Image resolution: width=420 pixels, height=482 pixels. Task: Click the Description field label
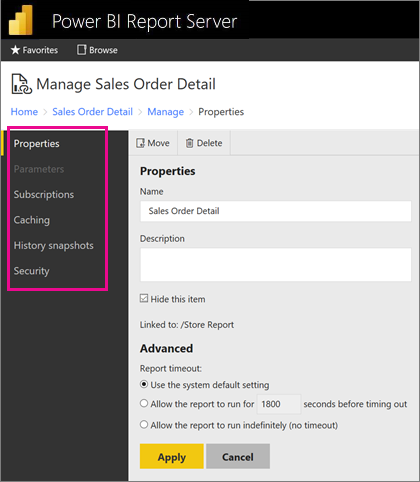[x=162, y=239]
